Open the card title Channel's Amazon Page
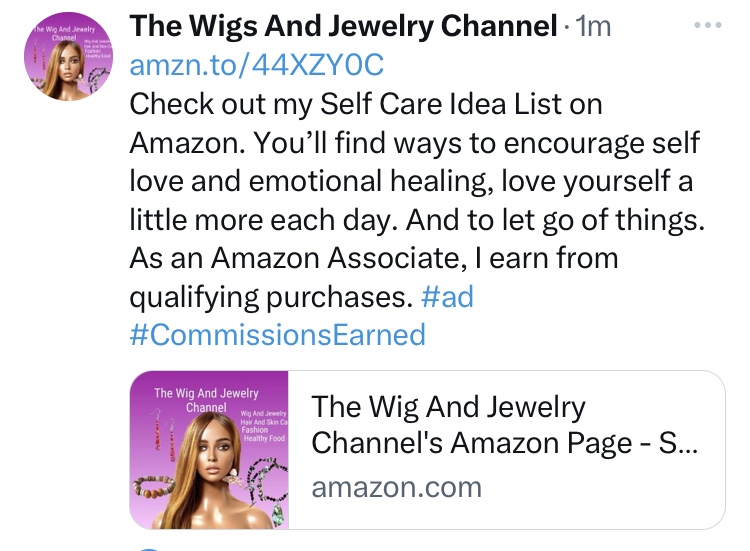750x551 pixels. (504, 442)
